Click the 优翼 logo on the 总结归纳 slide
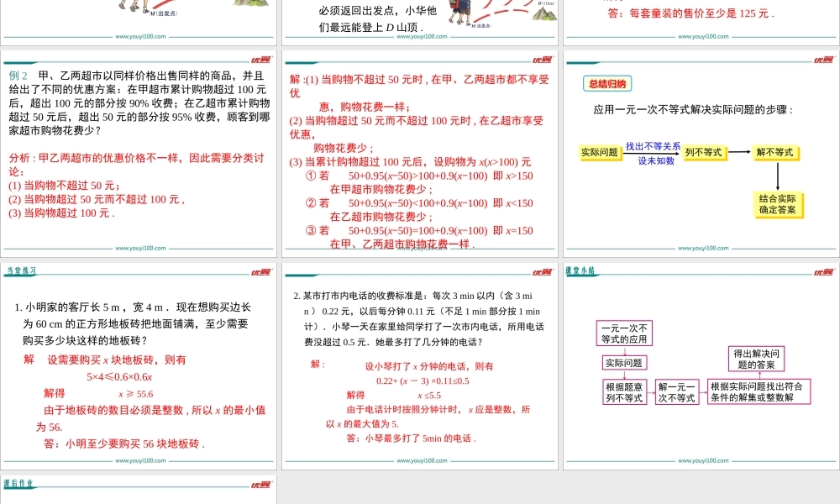This screenshot has height=504, width=840. [x=823, y=59]
